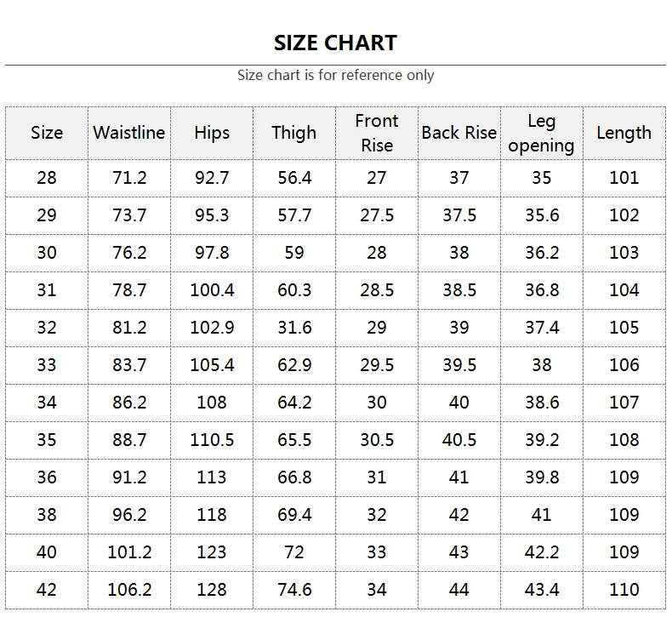Select the Size column header
The height and width of the screenshot is (623, 672).
coord(47,133)
